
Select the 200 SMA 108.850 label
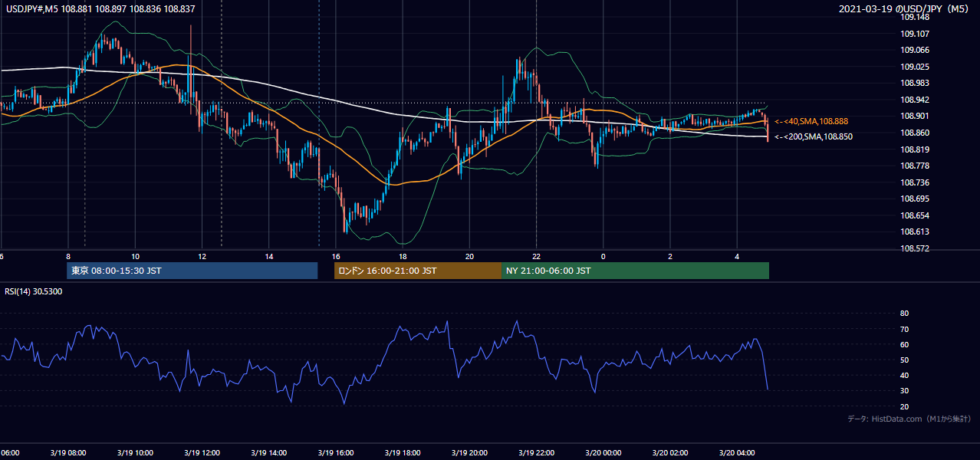point(814,136)
